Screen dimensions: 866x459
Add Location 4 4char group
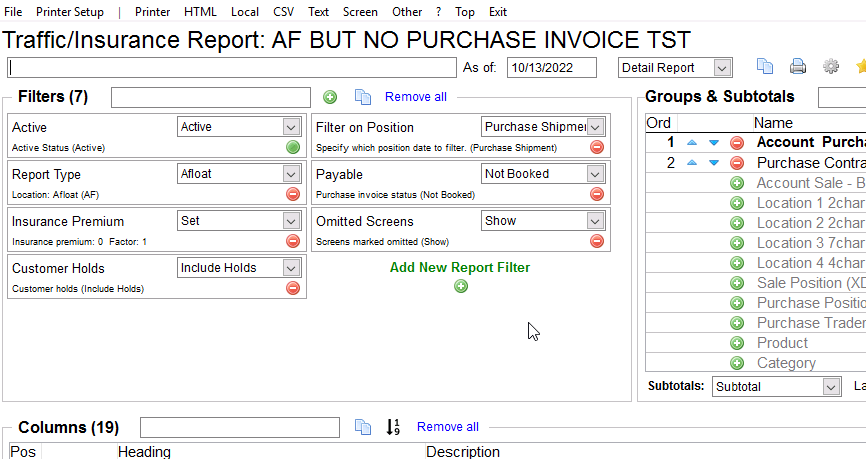pos(737,263)
